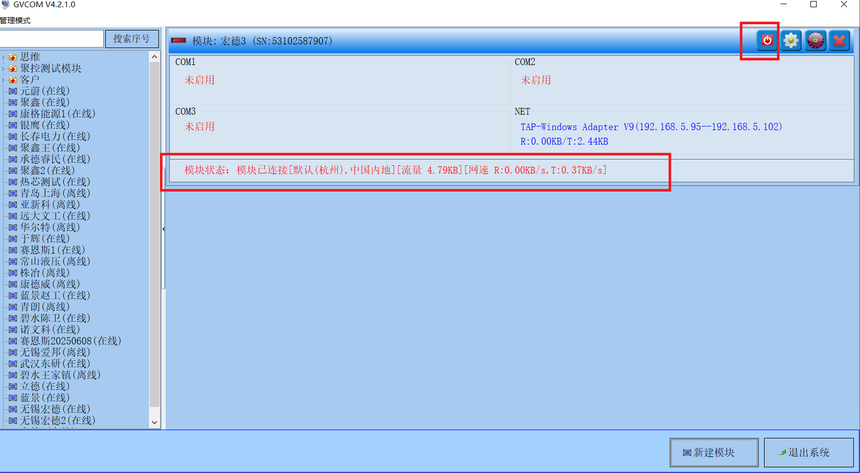The height and width of the screenshot is (473, 860).
Task: Select module 亚新科(离线)
Action: 50,205
